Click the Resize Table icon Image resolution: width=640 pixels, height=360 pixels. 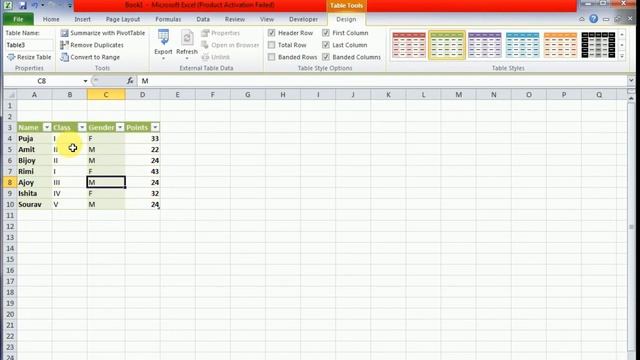(11, 57)
